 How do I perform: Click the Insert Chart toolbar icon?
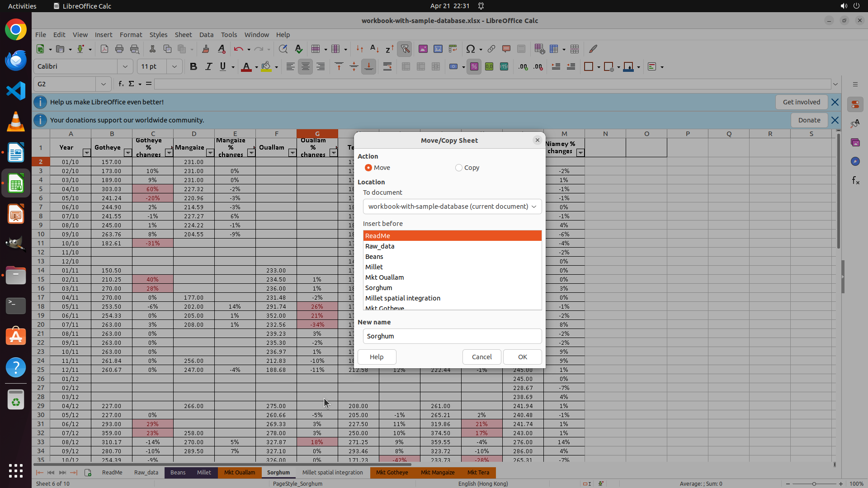tap(438, 49)
